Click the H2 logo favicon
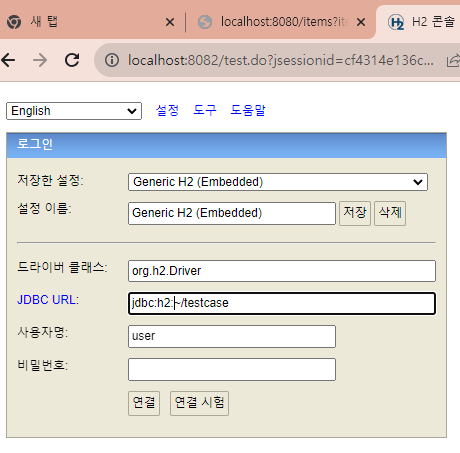This screenshot has height=453, width=460. [396, 22]
